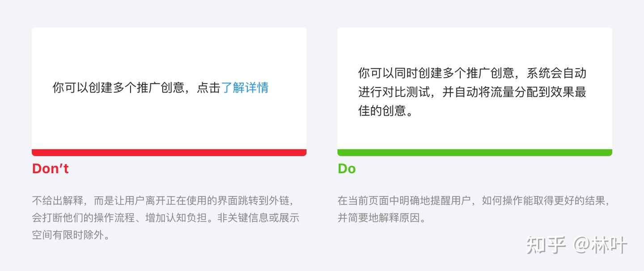
Task: Click the red Don't heading
Action: point(51,169)
